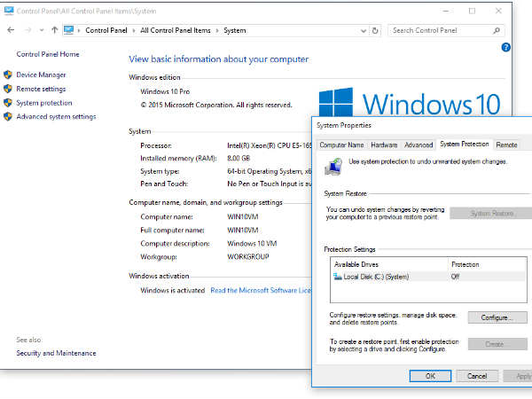Viewport: 532px width, 399px height.
Task: Click WIN10VM computer name value
Action: [243, 217]
